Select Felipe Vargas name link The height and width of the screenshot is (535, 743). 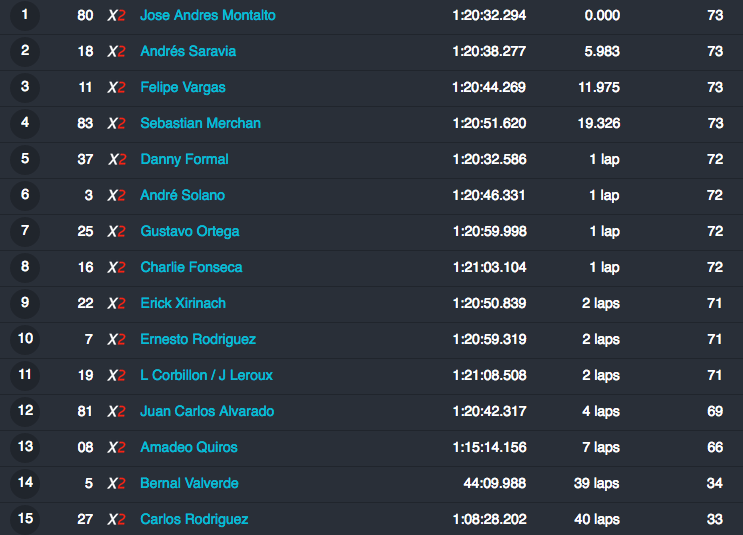pyautogui.click(x=182, y=87)
